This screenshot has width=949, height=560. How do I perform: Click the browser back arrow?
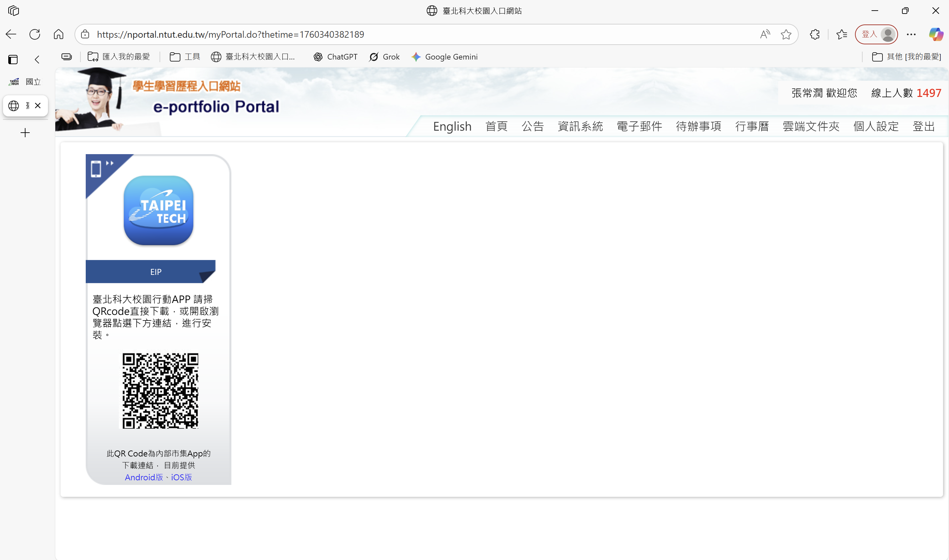click(x=11, y=34)
